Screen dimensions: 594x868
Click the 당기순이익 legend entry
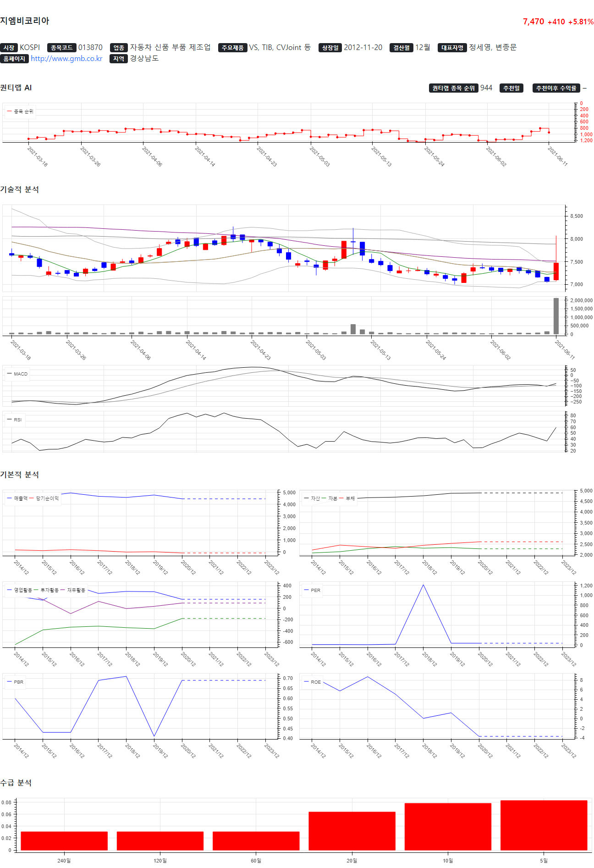click(x=44, y=498)
